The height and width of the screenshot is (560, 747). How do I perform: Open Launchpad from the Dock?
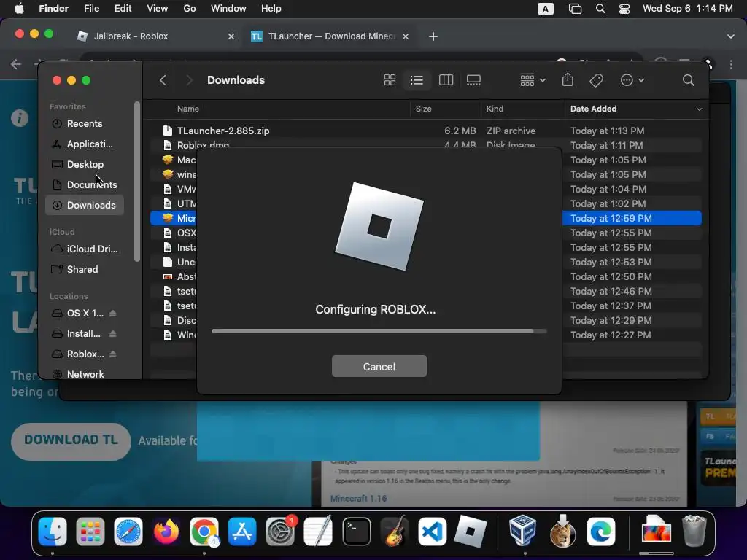(x=90, y=531)
